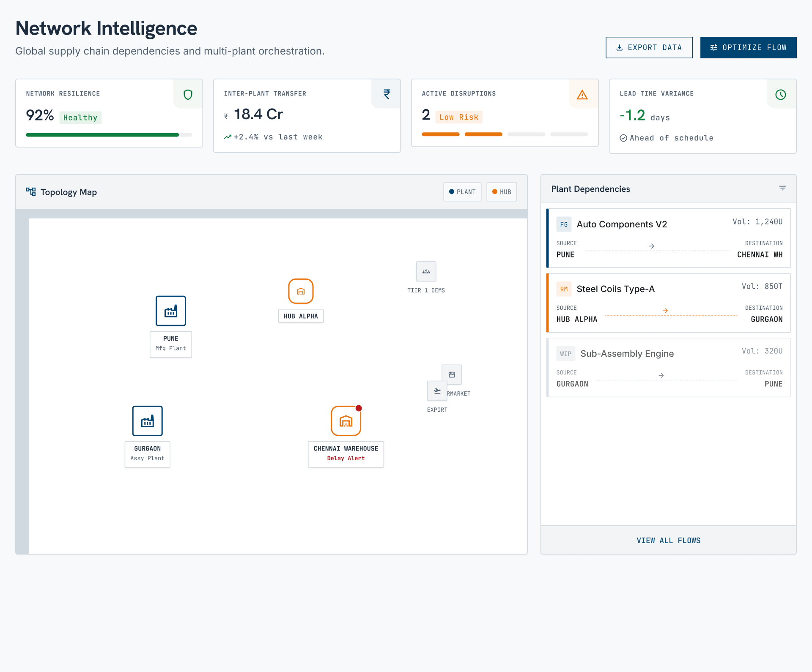Click the Export plane takeoff icon
This screenshot has height=672, width=812.
pyautogui.click(x=437, y=391)
